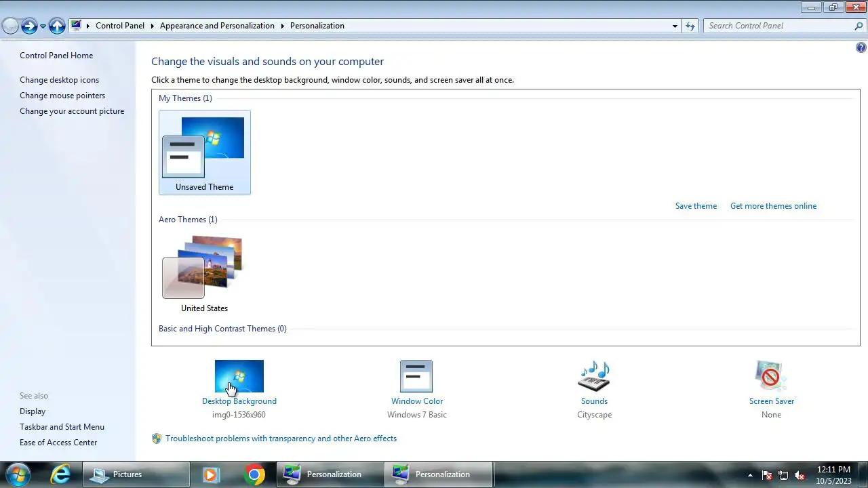The width and height of the screenshot is (868, 488).
Task: Select the Unsaved Theme thumbnail
Action: pos(204,152)
